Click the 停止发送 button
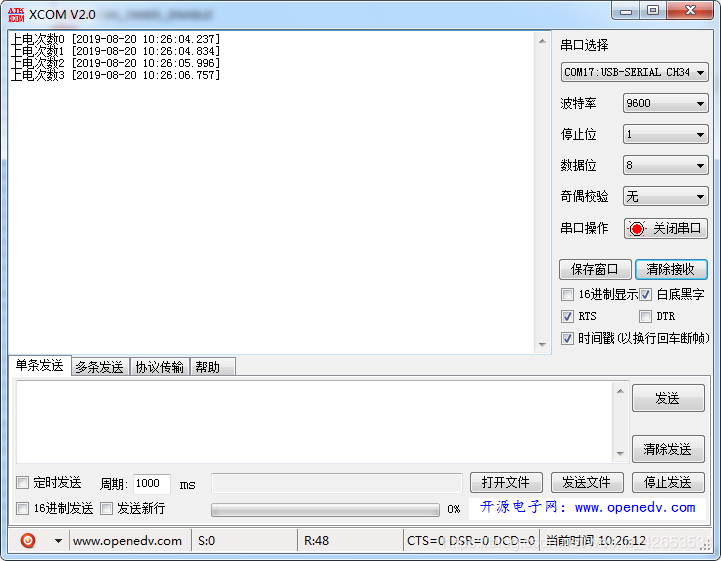 point(668,482)
